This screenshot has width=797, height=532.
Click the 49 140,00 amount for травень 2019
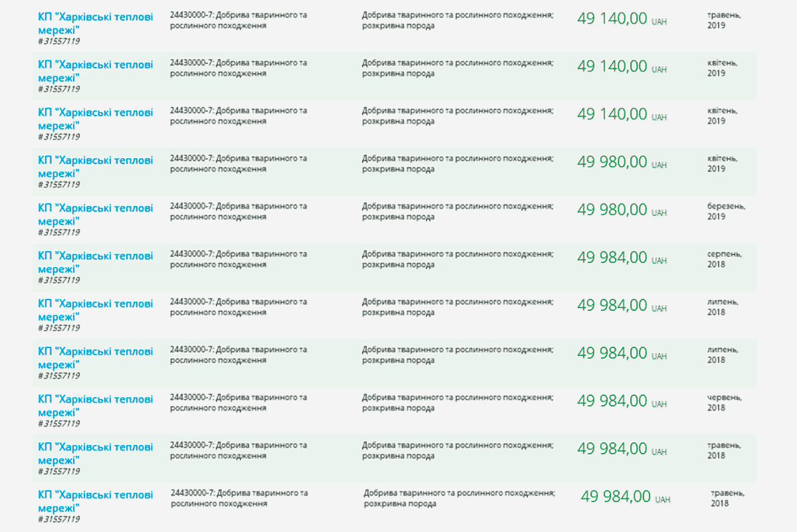coord(612,19)
